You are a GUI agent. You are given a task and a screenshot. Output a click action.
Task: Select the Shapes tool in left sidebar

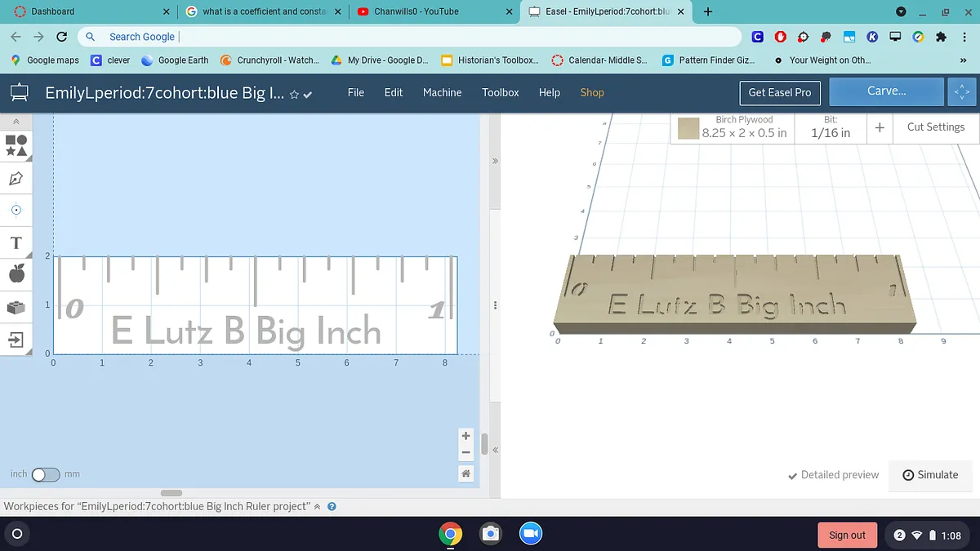16,145
